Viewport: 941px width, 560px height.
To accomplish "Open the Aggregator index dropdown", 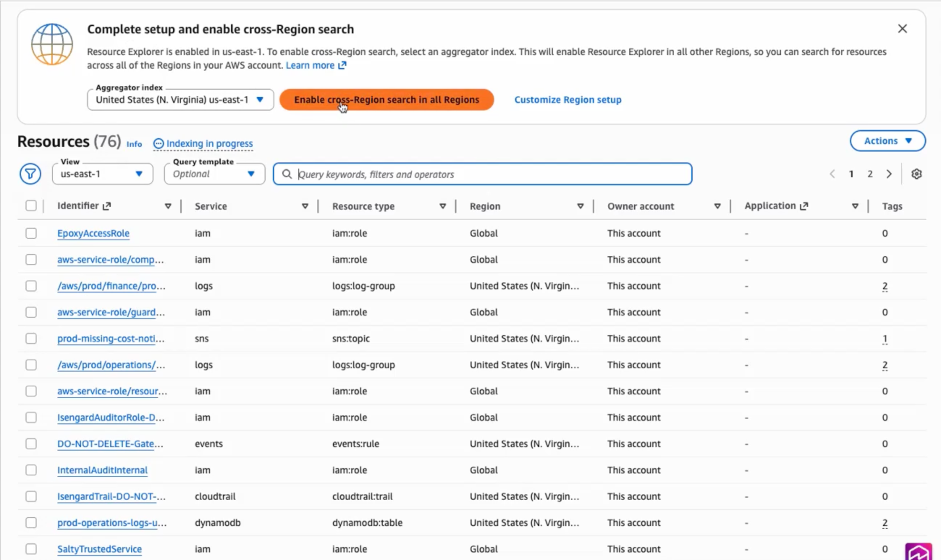I will click(x=180, y=99).
